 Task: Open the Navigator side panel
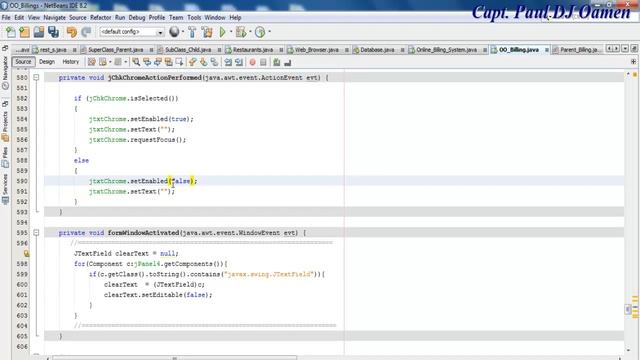pyautogui.click(x=5, y=73)
